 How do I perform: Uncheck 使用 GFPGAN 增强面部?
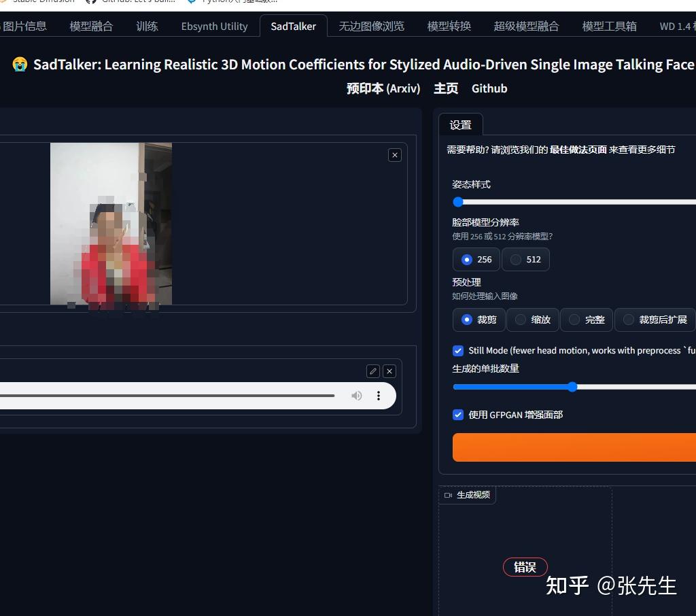click(457, 415)
